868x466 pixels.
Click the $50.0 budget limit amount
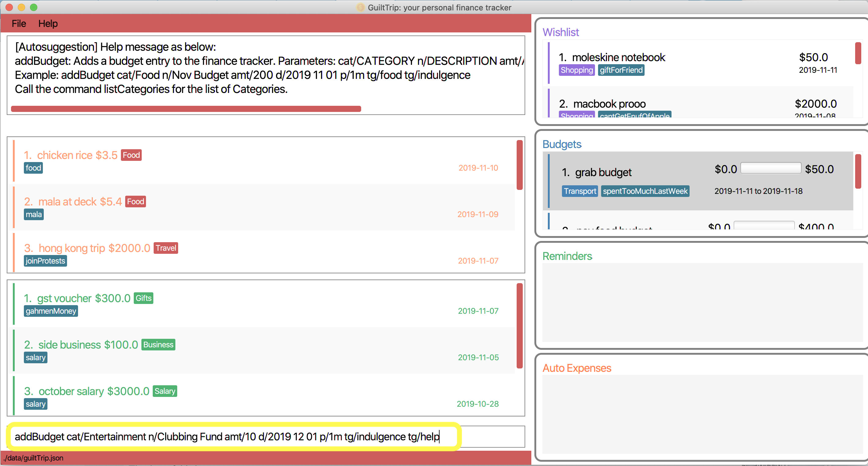coord(819,169)
